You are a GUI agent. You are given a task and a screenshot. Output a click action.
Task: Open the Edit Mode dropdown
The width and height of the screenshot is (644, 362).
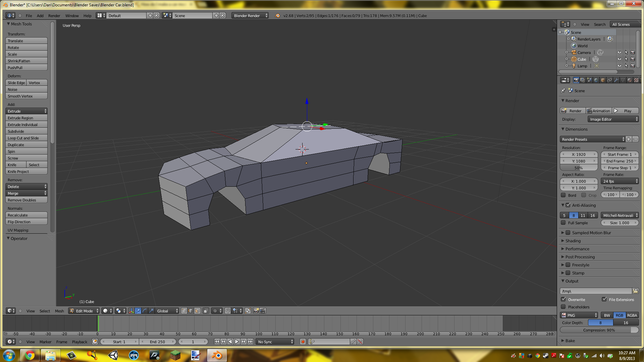click(x=84, y=311)
